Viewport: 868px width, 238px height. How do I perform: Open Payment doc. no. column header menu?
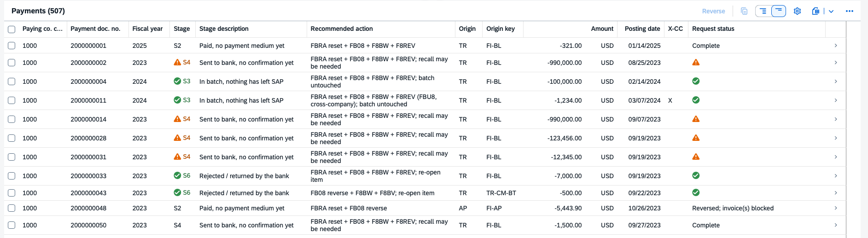click(x=98, y=29)
